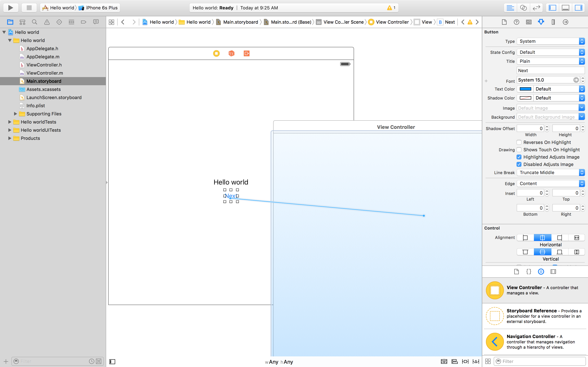Hide the Utilities panel
This screenshot has width=588, height=367.
(x=579, y=8)
